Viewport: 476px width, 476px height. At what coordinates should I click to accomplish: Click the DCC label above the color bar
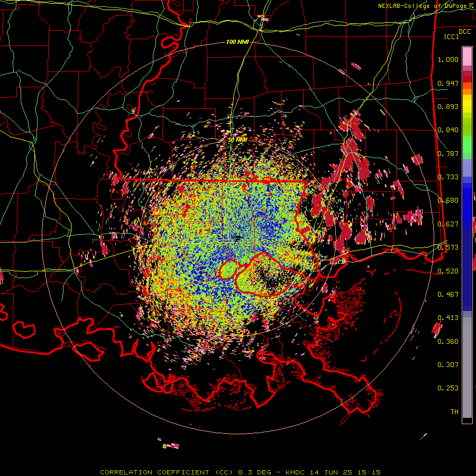[x=464, y=32]
